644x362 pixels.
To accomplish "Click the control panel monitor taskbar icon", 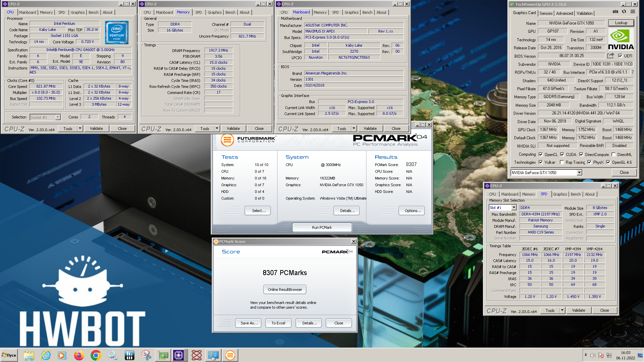I will tap(213, 355).
